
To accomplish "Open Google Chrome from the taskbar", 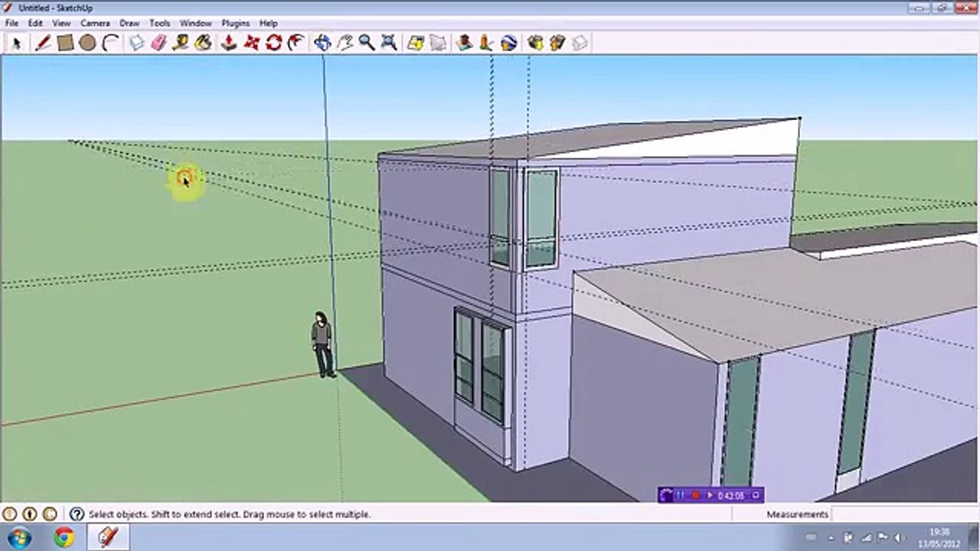I will coord(64,537).
